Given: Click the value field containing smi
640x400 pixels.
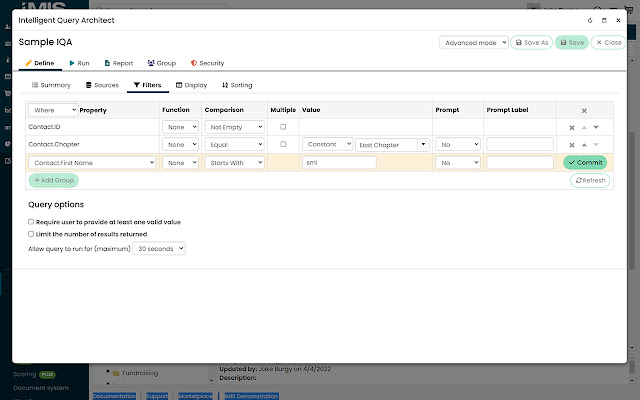Looking at the screenshot, I should [339, 162].
